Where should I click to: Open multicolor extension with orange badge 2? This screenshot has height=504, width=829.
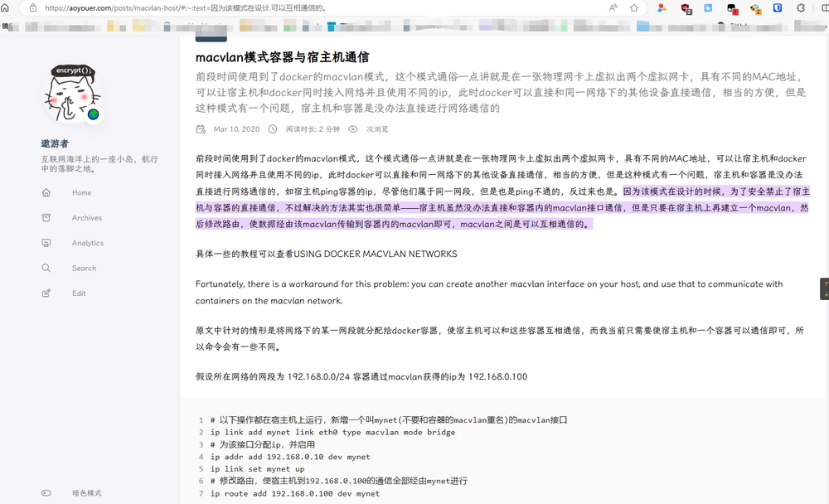coord(755,8)
